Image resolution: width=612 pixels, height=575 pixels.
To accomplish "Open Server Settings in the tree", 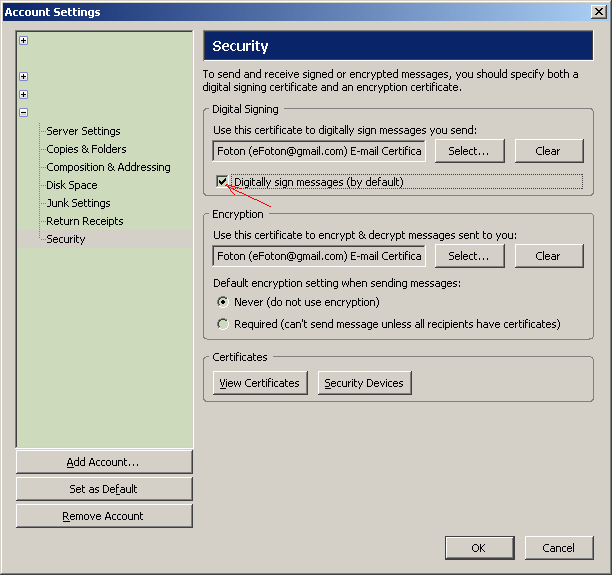I will (x=83, y=131).
